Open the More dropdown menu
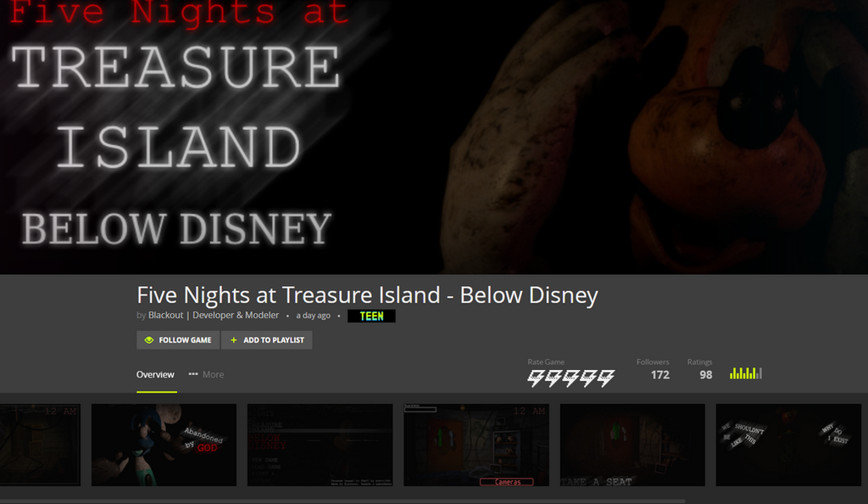The image size is (868, 504). click(206, 374)
